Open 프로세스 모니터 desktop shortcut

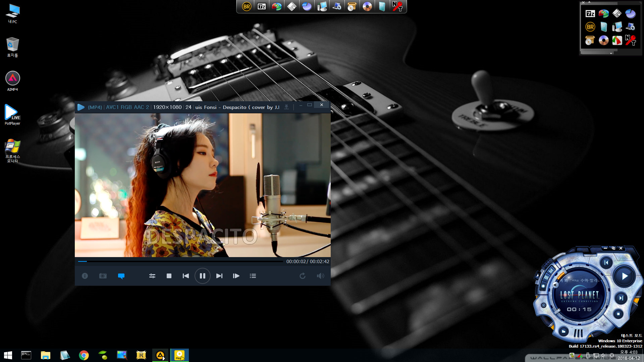coord(12,151)
